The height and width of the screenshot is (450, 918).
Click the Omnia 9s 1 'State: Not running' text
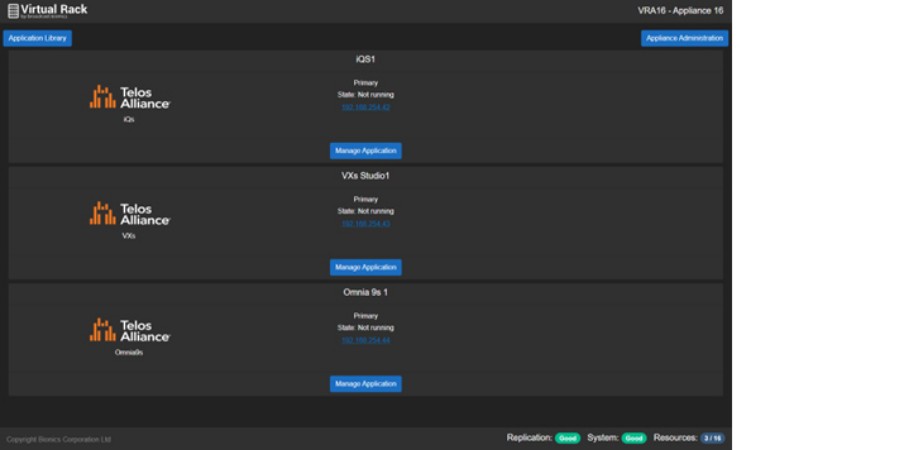(x=366, y=328)
